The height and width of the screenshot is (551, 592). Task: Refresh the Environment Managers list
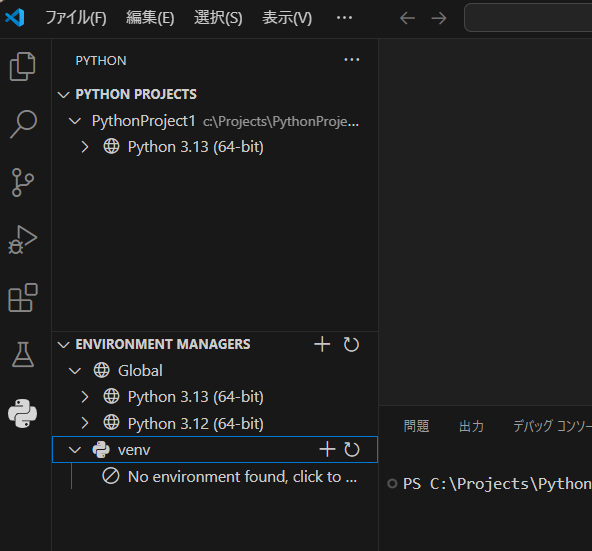[x=351, y=344]
